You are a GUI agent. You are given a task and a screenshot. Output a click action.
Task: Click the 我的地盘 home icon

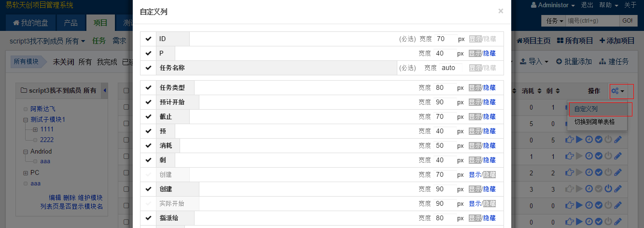coord(16,23)
